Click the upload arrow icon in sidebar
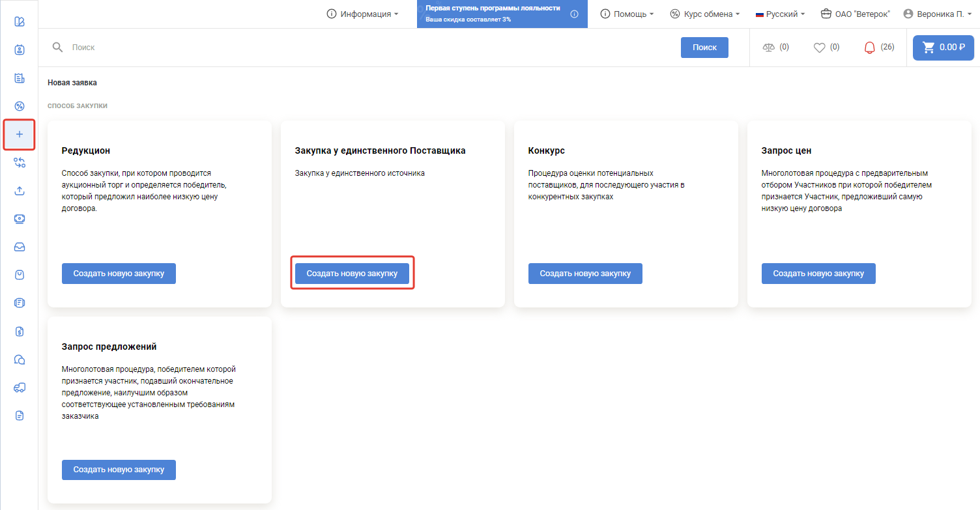Screen dimensions: 980x510 point(20,191)
